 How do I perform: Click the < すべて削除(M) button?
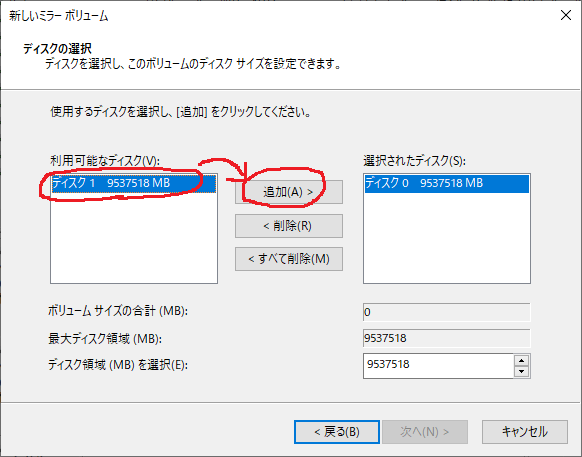(289, 259)
